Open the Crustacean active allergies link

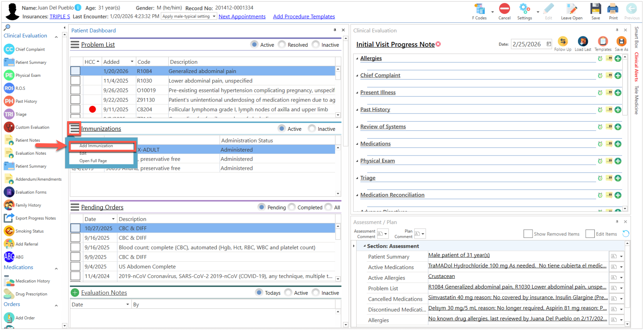point(441,276)
